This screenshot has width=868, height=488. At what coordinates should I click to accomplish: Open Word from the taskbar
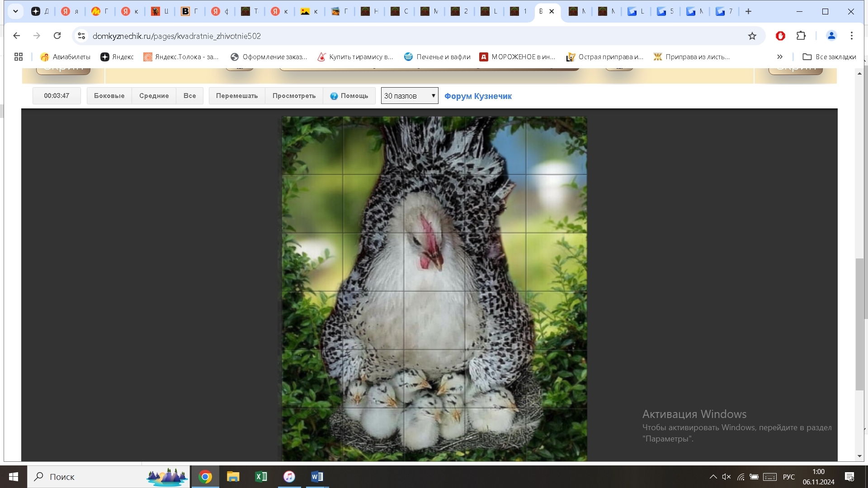(x=317, y=477)
